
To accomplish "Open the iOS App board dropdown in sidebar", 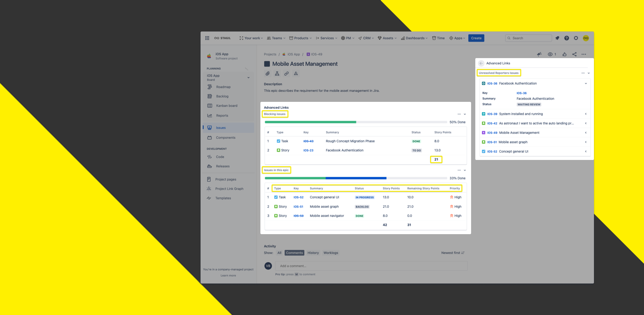I will 248,77.
